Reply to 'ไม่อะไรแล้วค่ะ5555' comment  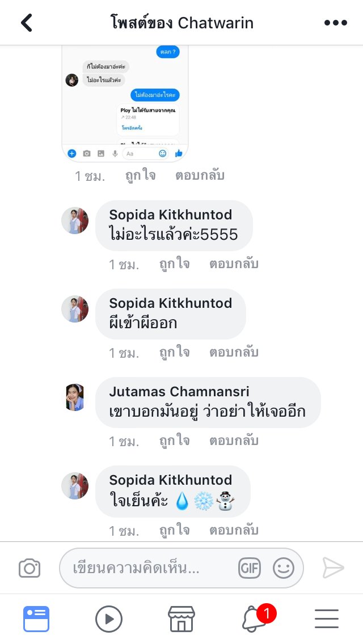pyautogui.click(x=234, y=264)
